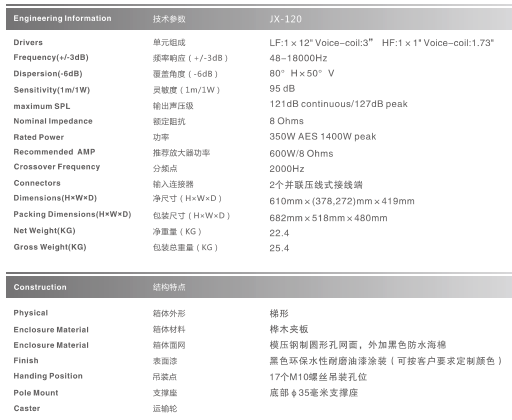The image size is (512, 420).
Task: Select the Recommended AMP label
Action: click(54, 152)
